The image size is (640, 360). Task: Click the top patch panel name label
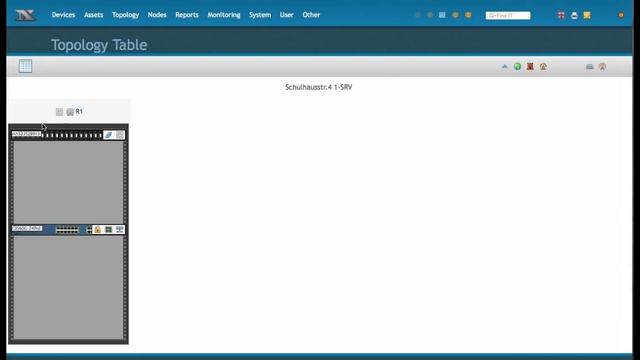click(27, 134)
